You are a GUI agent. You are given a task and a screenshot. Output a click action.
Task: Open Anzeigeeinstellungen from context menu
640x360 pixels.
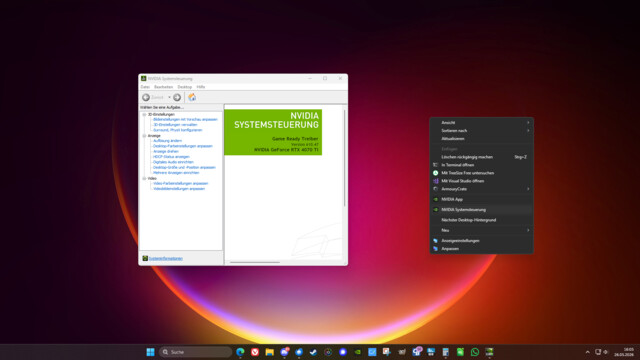[482, 241]
